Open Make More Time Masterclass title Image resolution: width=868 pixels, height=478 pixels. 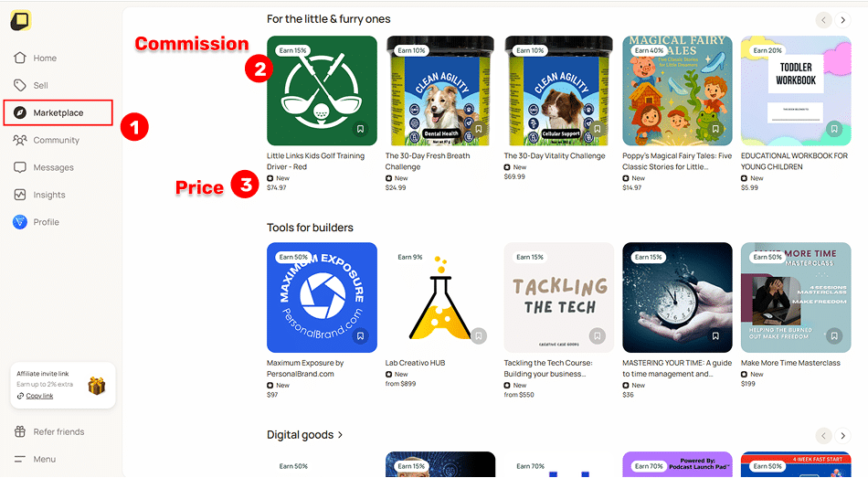coord(790,363)
